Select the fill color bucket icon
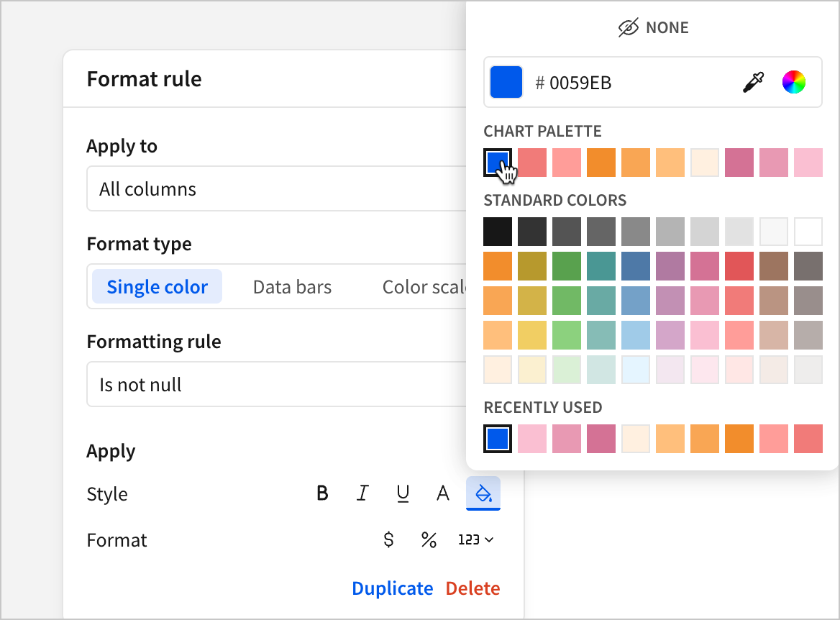This screenshot has height=620, width=840. coord(483,493)
